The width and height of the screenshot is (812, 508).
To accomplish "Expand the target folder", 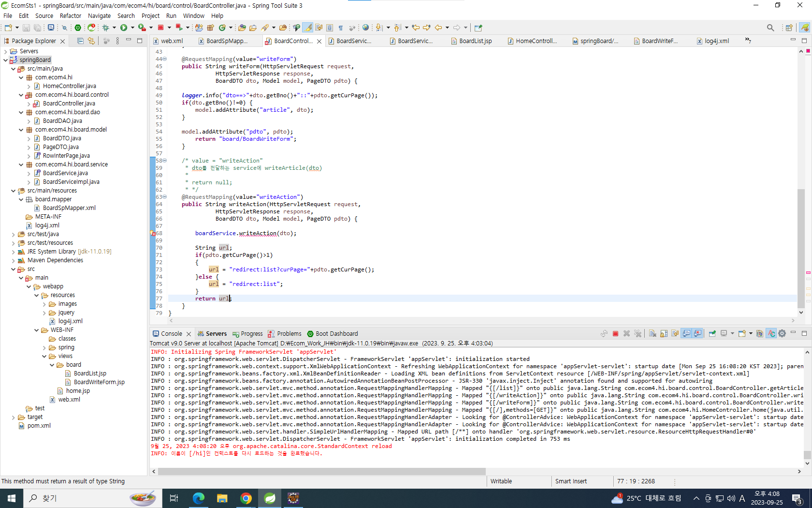I will (13, 417).
